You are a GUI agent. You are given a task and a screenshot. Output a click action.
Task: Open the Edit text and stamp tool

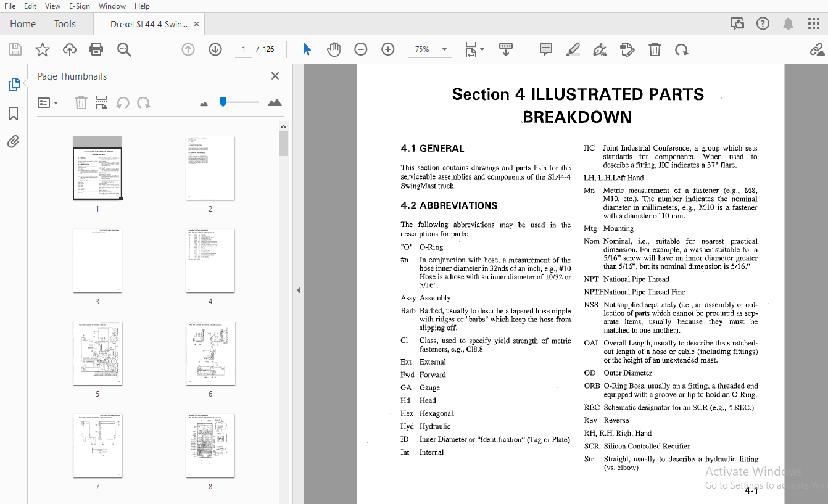tap(627, 49)
